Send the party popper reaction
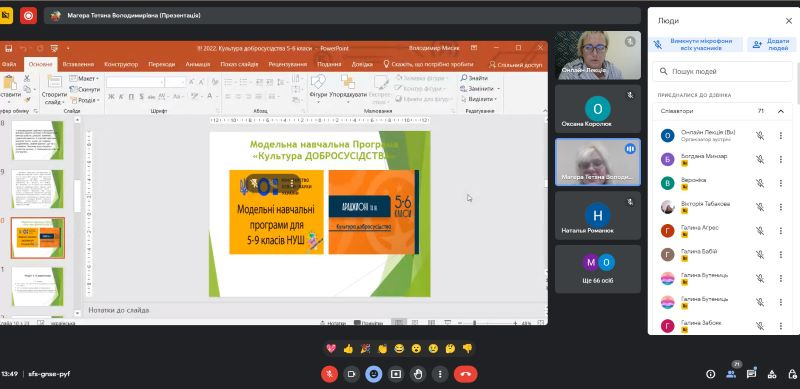Viewport: 800px width, 389px height. (x=365, y=349)
